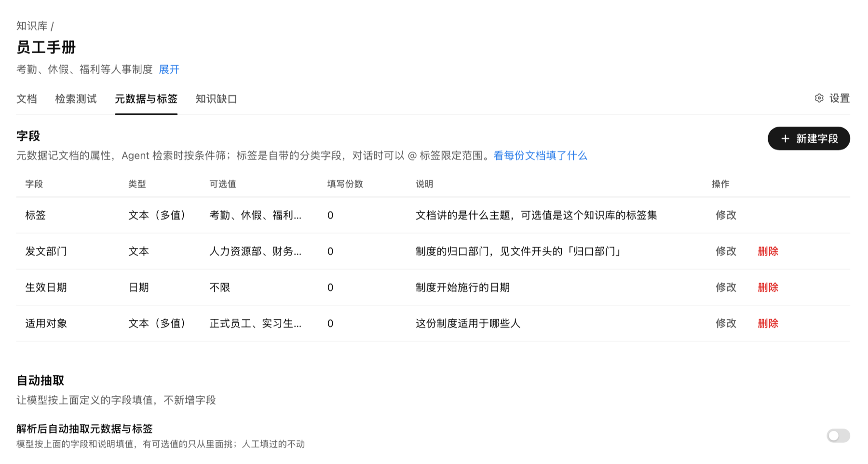
Task: Select the 标签 field name cell
Action: coord(36,215)
